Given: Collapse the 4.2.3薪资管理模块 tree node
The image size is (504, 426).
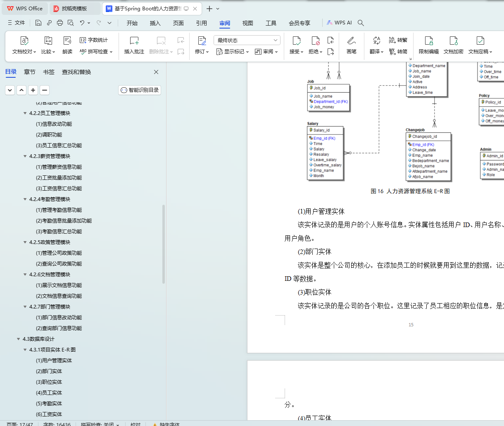Looking at the screenshot, I should [25, 156].
